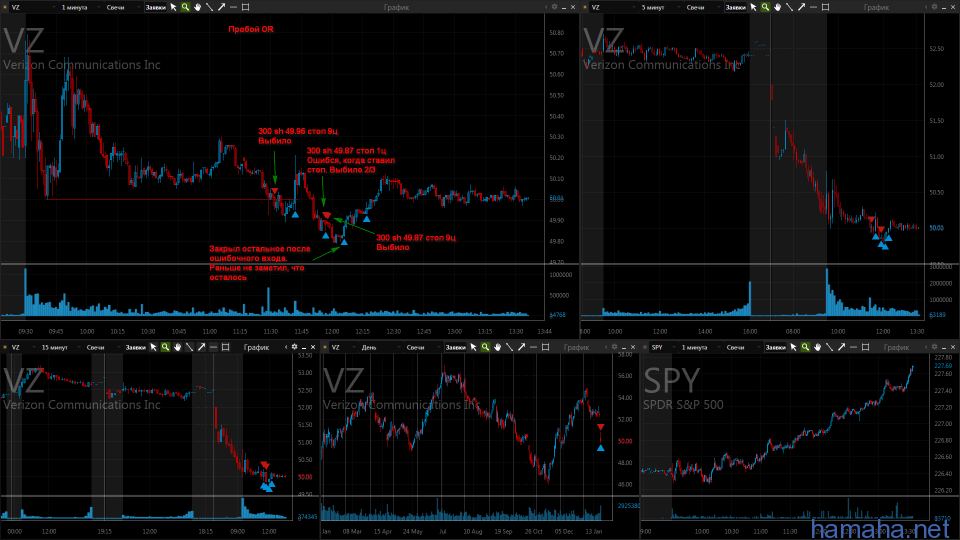Pick horizontal line tool in 1 минута chart
This screenshot has width=960, height=540.
pyautogui.click(x=233, y=7)
